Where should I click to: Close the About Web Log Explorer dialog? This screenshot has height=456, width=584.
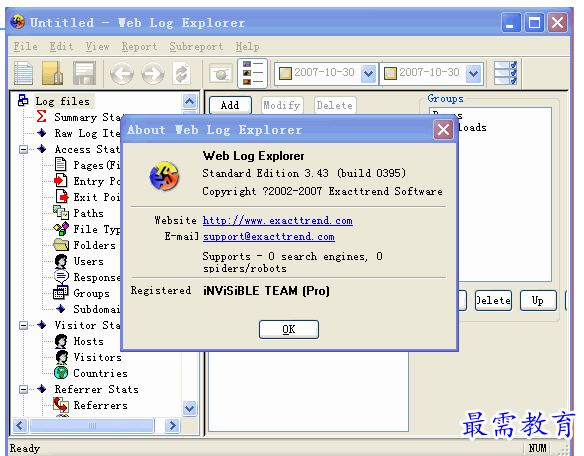[x=443, y=130]
